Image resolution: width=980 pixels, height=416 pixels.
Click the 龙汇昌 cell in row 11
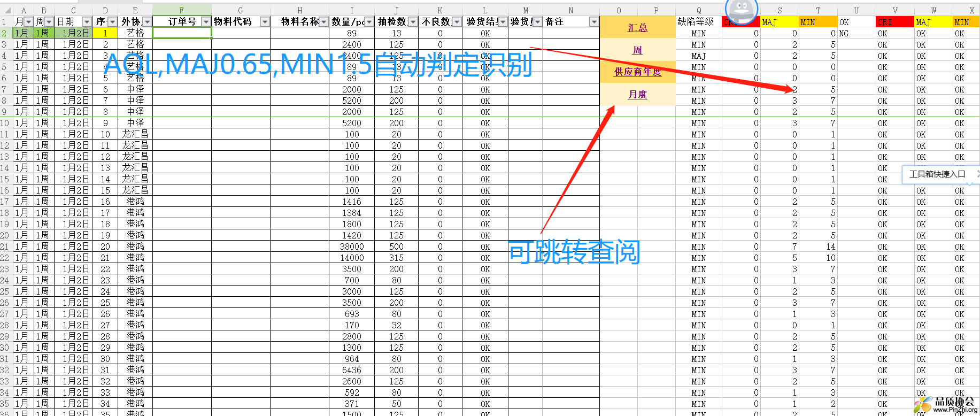[x=135, y=134]
